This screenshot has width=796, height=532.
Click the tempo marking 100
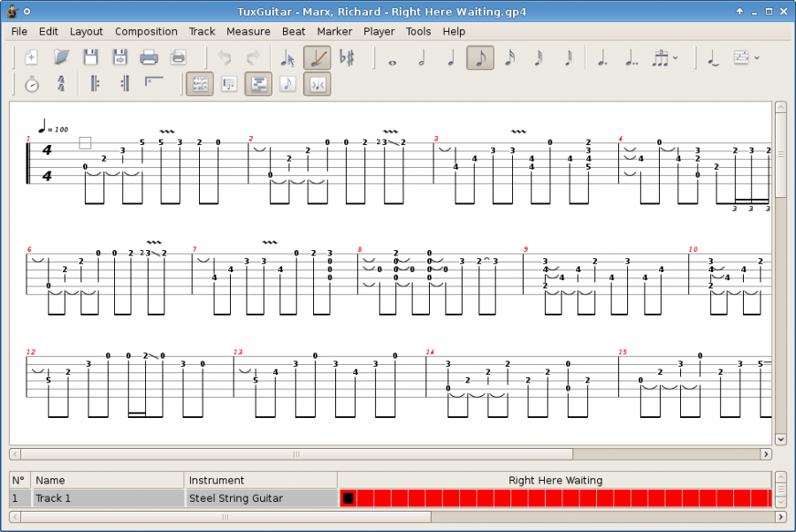point(61,130)
